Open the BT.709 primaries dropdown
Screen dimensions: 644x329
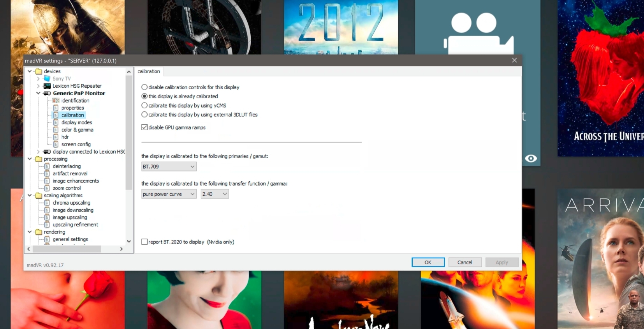click(x=169, y=167)
